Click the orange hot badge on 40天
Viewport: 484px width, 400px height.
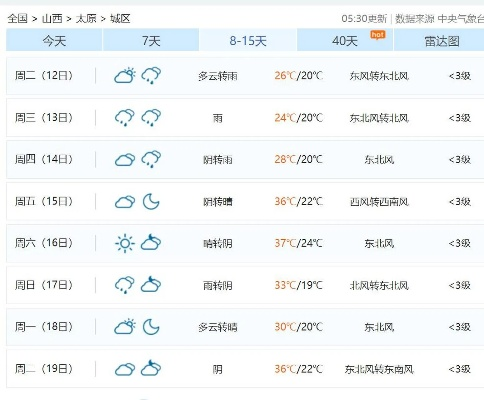pos(378,35)
